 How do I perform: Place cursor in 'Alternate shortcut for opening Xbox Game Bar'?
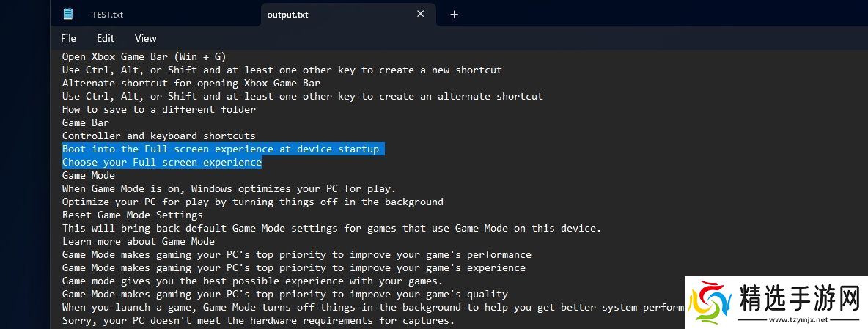pos(191,83)
